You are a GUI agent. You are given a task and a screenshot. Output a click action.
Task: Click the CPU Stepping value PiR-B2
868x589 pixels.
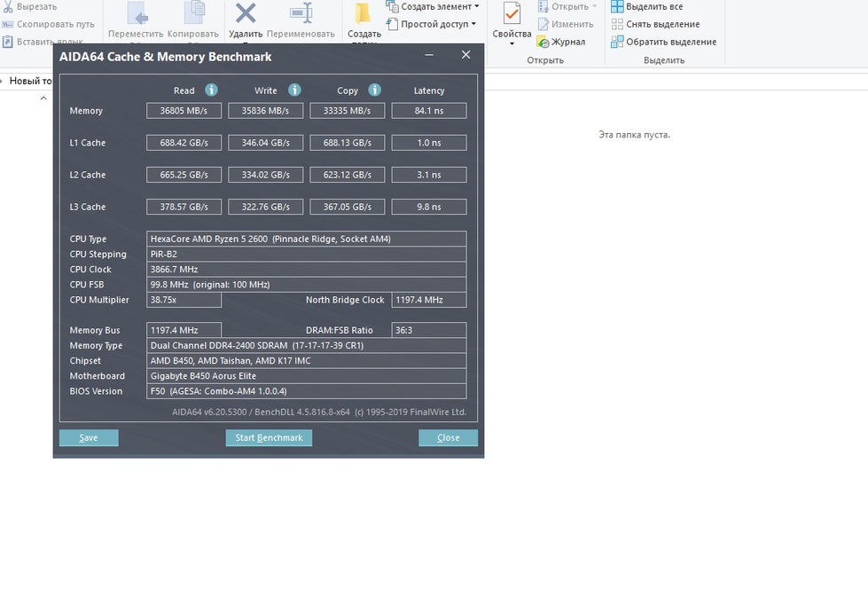306,255
